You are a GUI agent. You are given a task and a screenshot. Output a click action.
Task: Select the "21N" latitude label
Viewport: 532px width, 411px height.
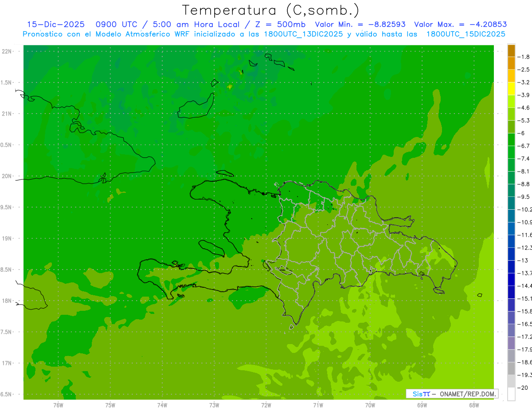click(x=8, y=114)
